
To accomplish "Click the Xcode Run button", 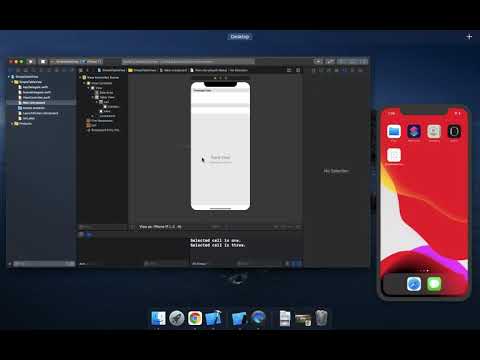I will point(31,61).
